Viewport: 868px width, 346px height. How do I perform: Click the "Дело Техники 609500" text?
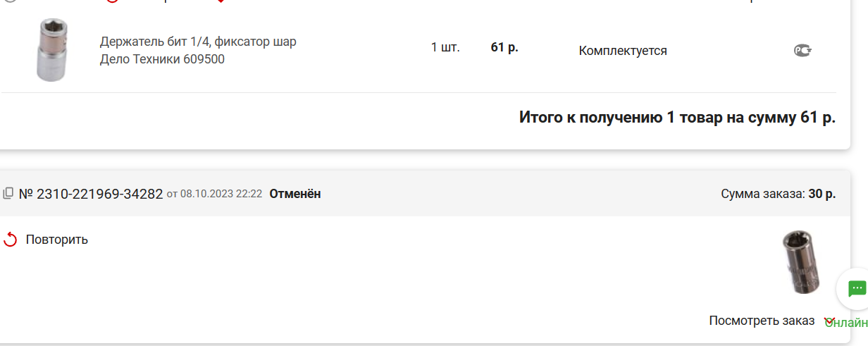point(162,59)
